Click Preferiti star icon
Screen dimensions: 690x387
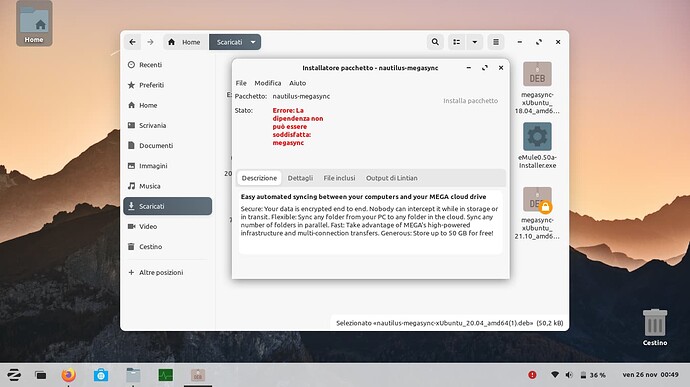[x=131, y=85]
